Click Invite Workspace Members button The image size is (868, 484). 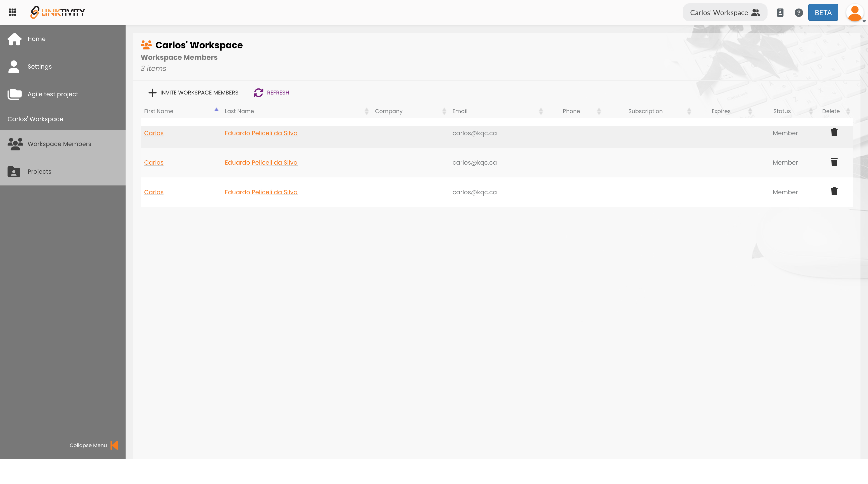193,93
